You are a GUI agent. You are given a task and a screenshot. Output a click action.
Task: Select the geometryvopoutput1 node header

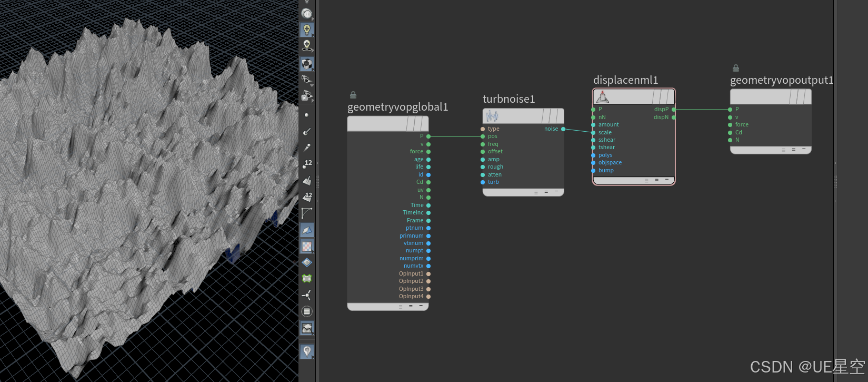pos(771,96)
